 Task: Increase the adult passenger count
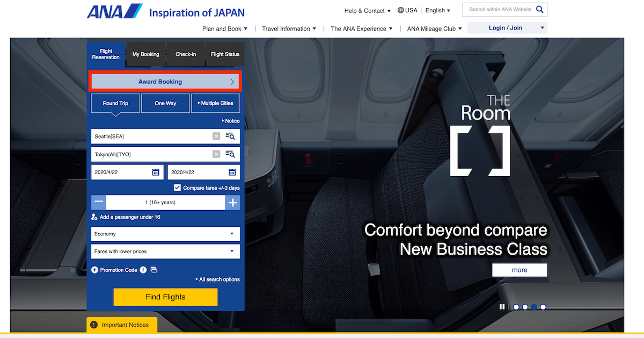point(232,203)
